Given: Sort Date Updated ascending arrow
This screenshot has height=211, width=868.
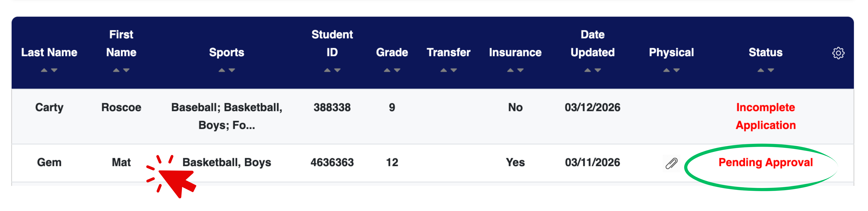Looking at the screenshot, I should click(588, 70).
